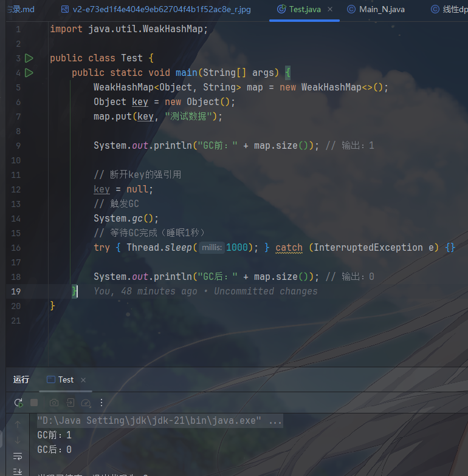The width and height of the screenshot is (468, 476).
Task: Expand the collapsed catch block braces
Action: (x=450, y=248)
